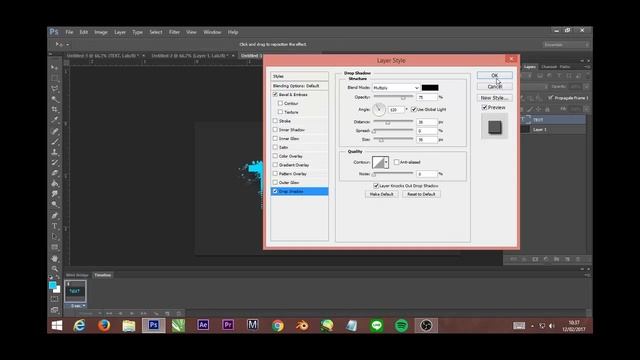Open the Contour picker dropdown arrow

click(386, 162)
